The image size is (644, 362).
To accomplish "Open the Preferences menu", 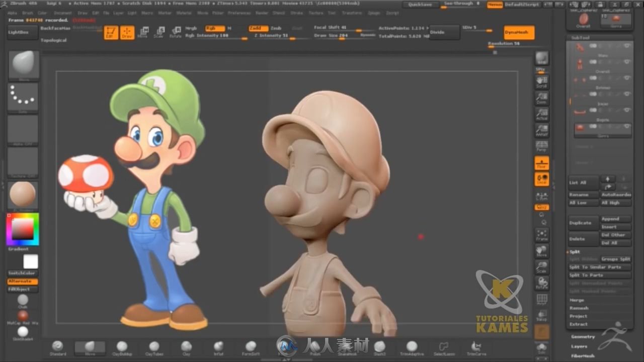I will 239,13.
